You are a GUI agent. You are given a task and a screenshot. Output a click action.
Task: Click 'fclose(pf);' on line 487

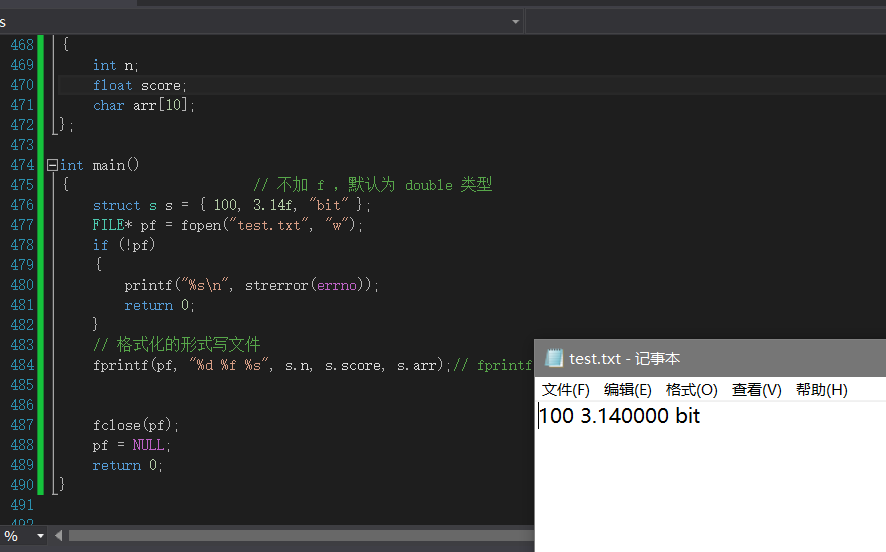tap(136, 425)
